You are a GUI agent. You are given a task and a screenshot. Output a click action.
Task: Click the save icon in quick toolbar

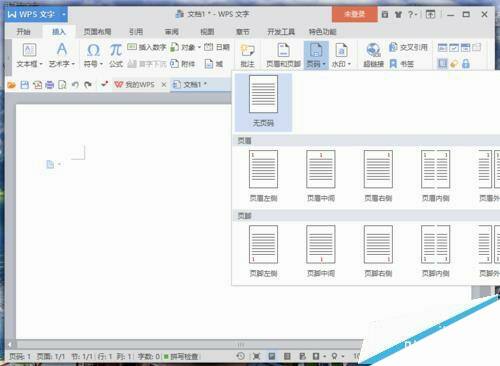pyautogui.click(x=24, y=85)
